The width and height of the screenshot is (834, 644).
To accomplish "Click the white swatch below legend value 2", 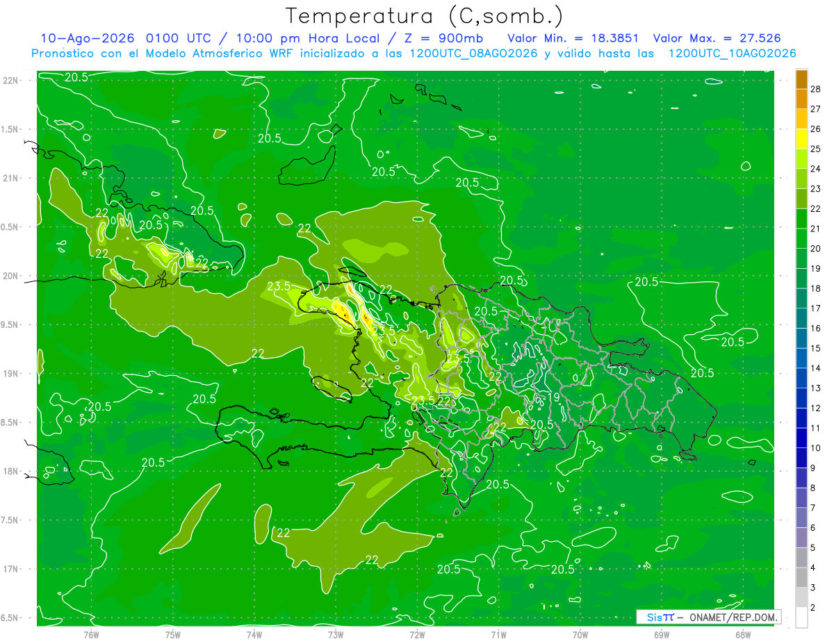I will (801, 618).
